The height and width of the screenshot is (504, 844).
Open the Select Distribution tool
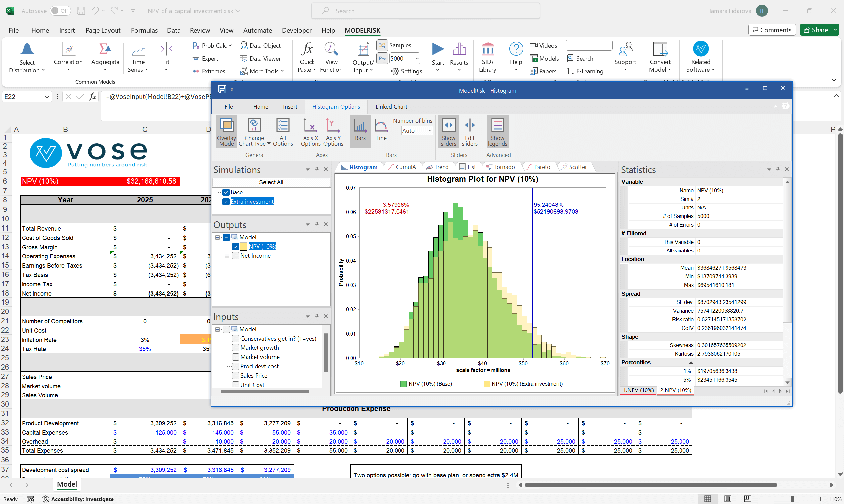pyautogui.click(x=27, y=57)
